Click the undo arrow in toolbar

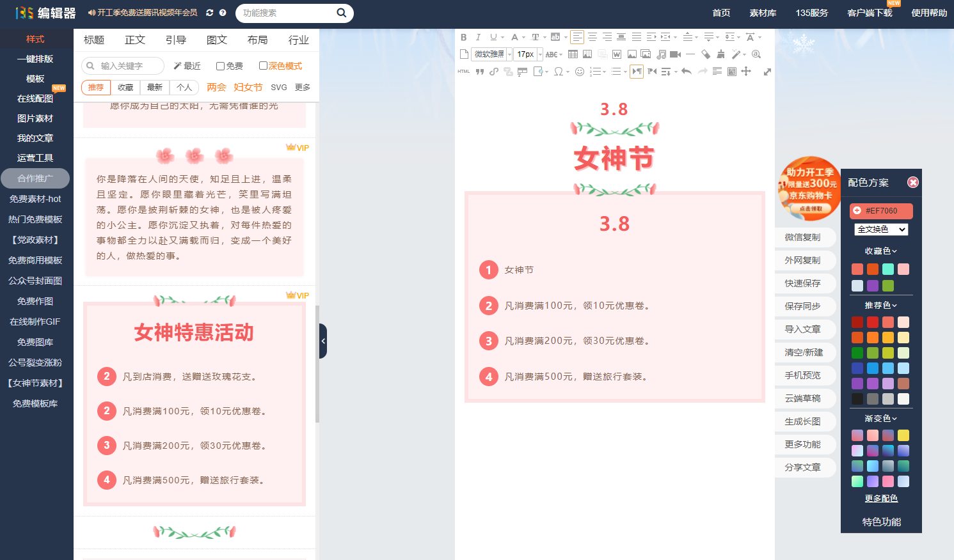coord(687,72)
